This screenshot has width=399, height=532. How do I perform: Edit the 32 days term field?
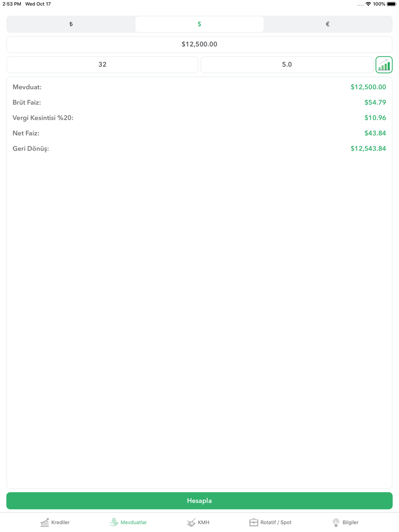pyautogui.click(x=103, y=65)
